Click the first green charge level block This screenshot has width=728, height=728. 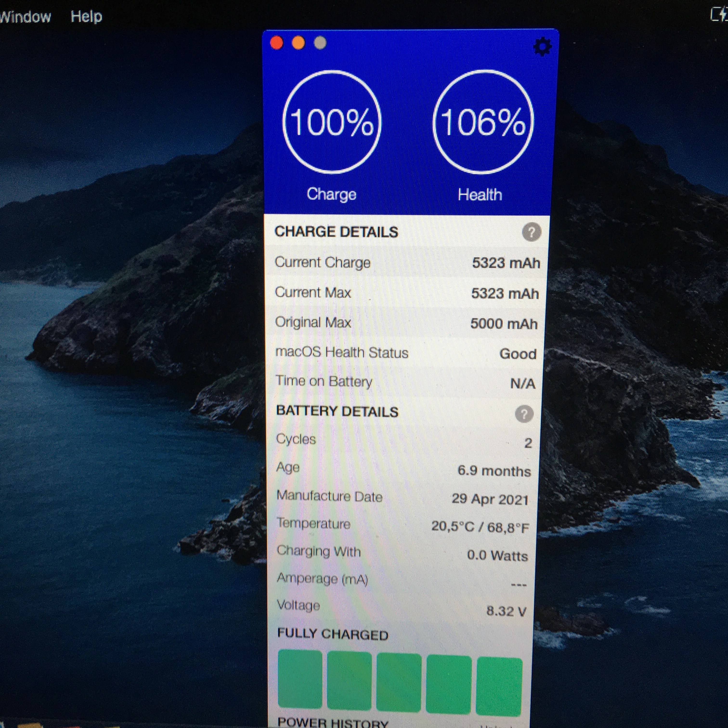pos(300,679)
